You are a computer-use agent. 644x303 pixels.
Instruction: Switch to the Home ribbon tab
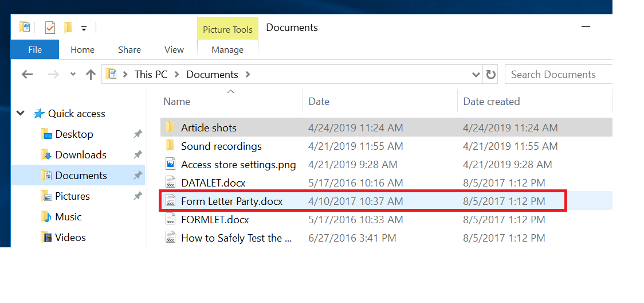[x=83, y=50]
